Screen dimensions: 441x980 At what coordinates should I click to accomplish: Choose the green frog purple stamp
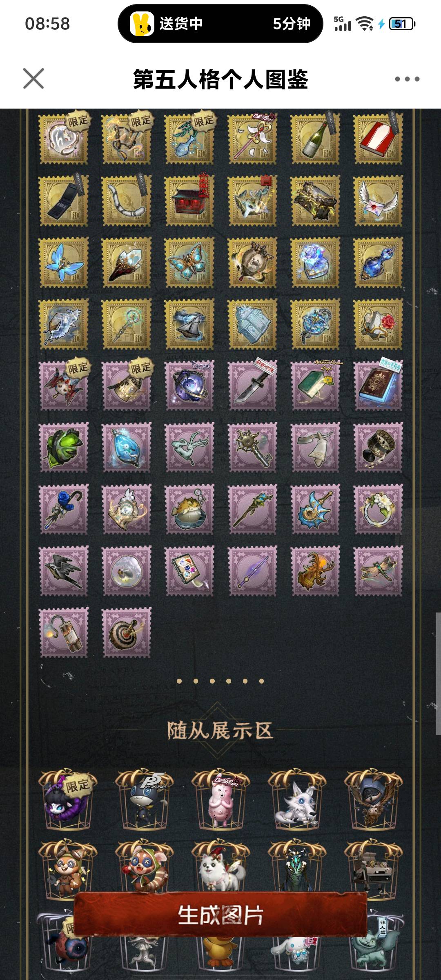63,448
